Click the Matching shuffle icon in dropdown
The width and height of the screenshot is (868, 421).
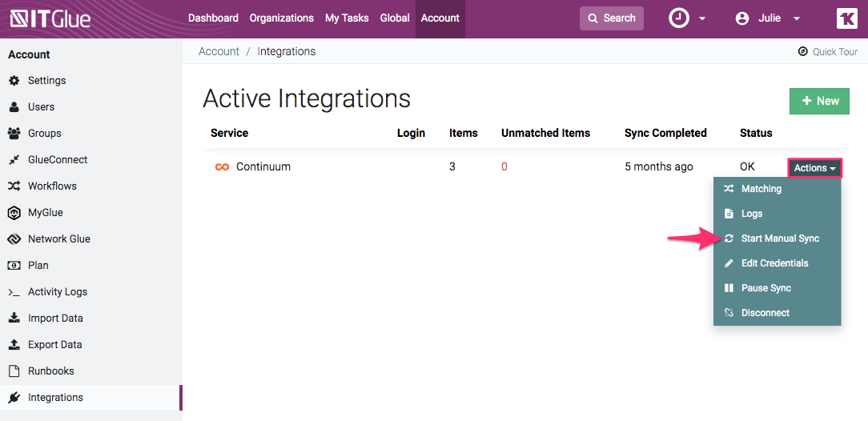pos(729,189)
